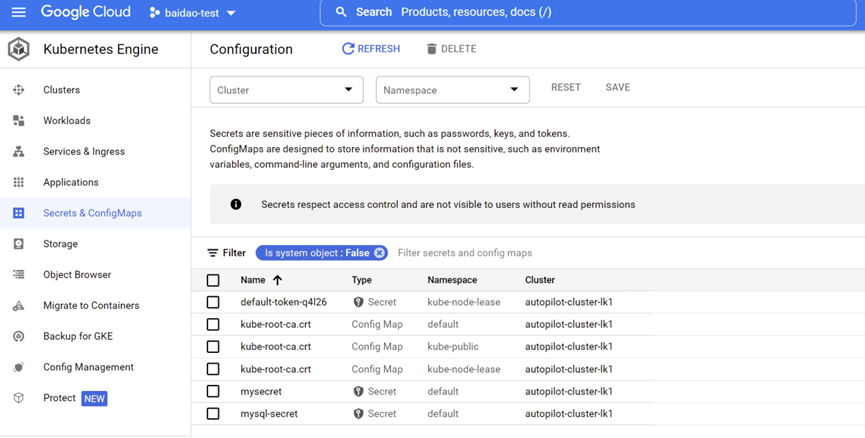This screenshot has width=865, height=438.
Task: Click the Applications grid icon
Action: pos(19,182)
